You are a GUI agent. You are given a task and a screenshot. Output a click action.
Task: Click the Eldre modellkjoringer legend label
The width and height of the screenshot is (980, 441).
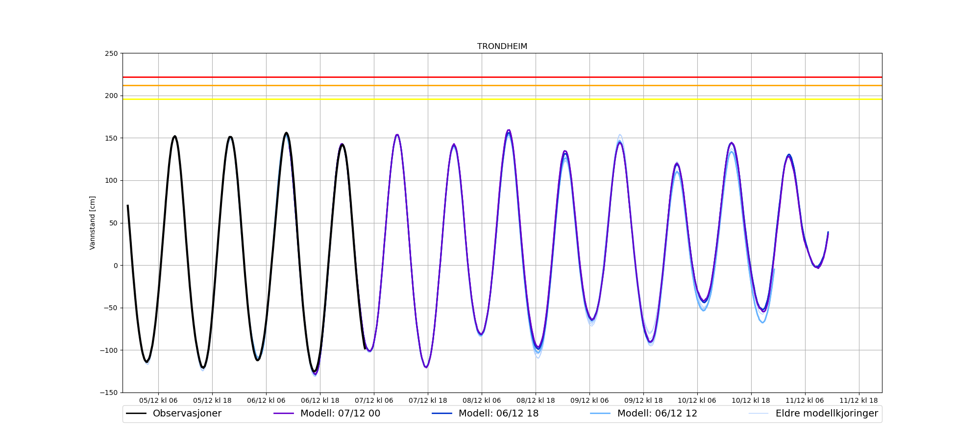(x=826, y=414)
